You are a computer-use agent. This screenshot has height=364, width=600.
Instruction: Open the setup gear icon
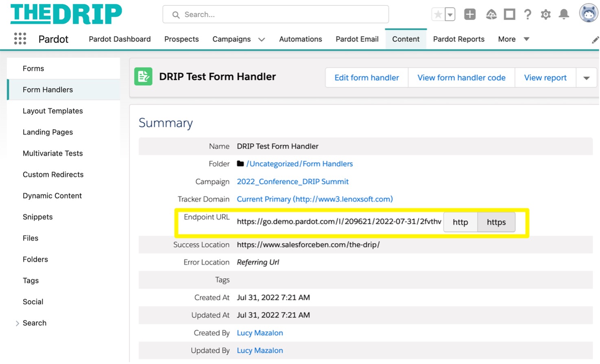tap(545, 15)
